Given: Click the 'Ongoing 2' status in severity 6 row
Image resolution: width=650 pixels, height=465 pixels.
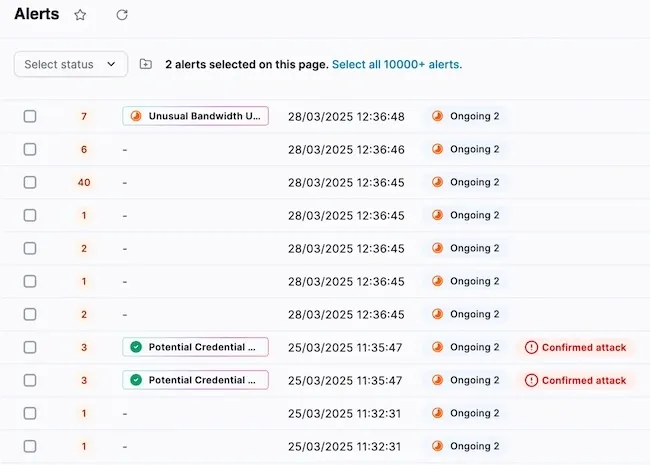Looking at the screenshot, I should point(466,149).
